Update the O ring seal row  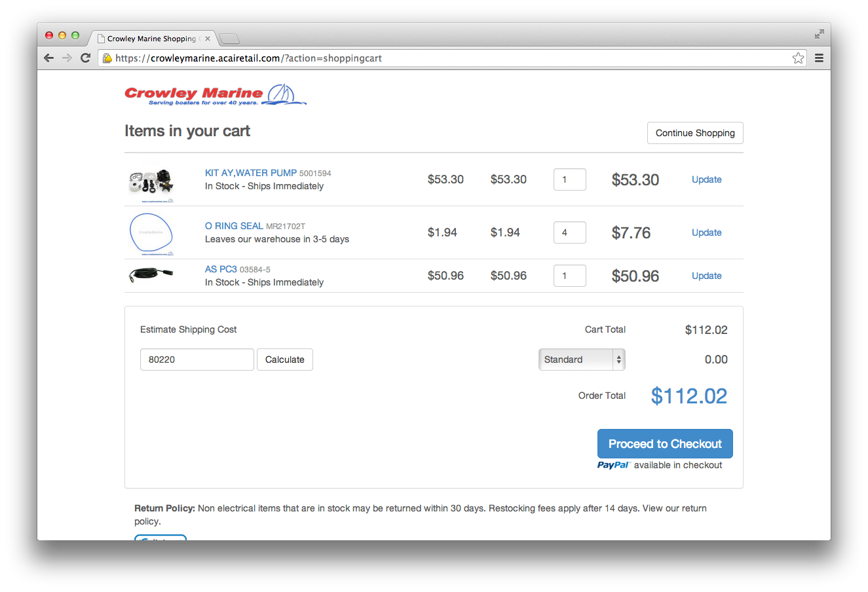click(x=707, y=232)
